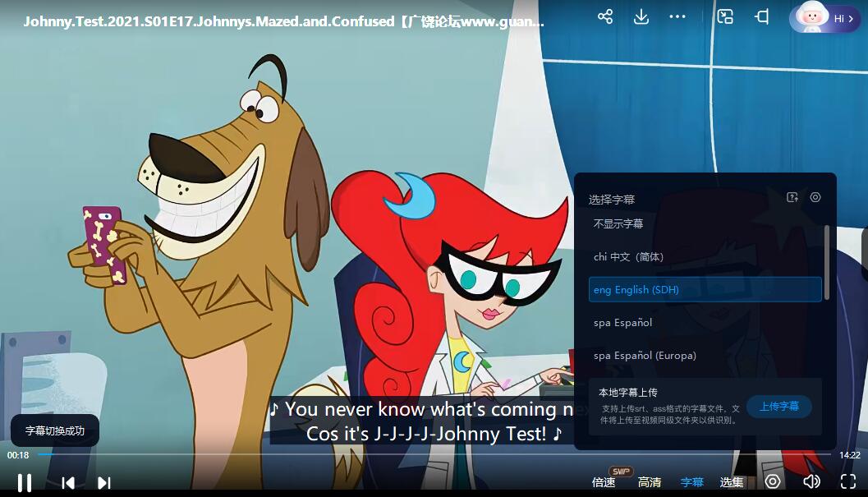This screenshot has width=868, height=497.
Task: Click the rotate screen icon
Action: click(762, 16)
